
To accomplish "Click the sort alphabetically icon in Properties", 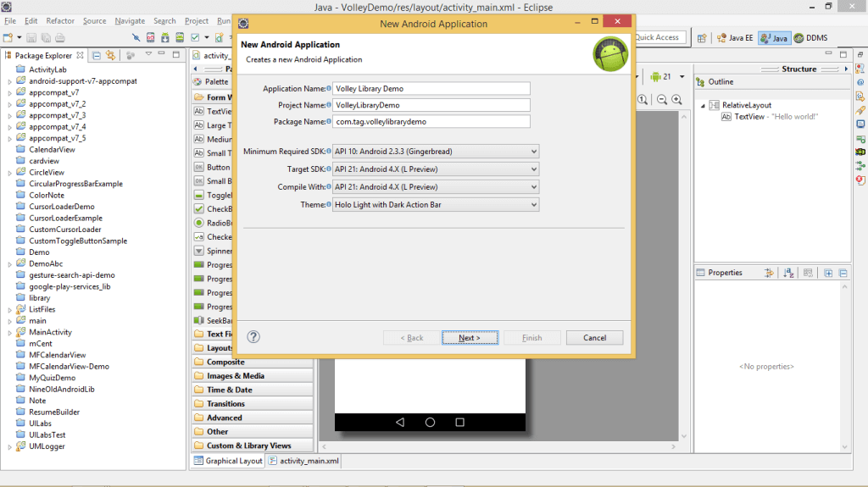I will coord(788,272).
